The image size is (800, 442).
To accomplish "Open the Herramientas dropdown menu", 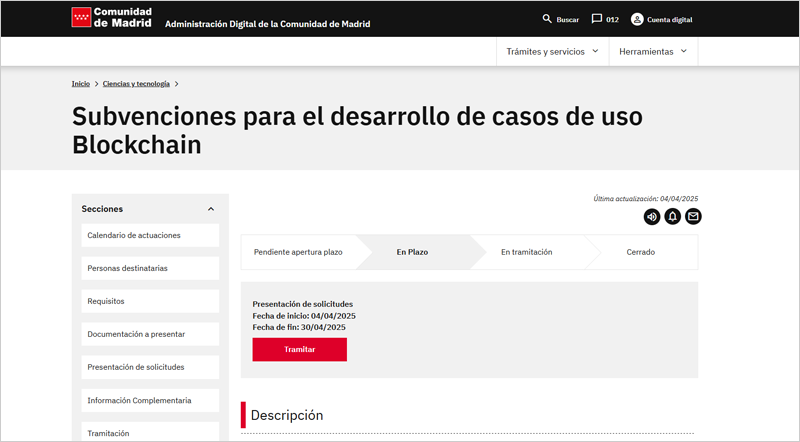I will click(653, 51).
